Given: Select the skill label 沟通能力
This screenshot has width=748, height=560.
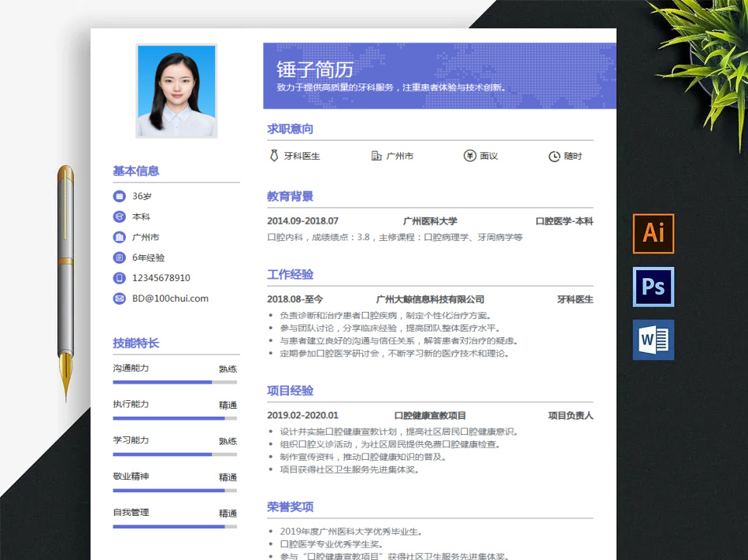Looking at the screenshot, I should (x=131, y=368).
